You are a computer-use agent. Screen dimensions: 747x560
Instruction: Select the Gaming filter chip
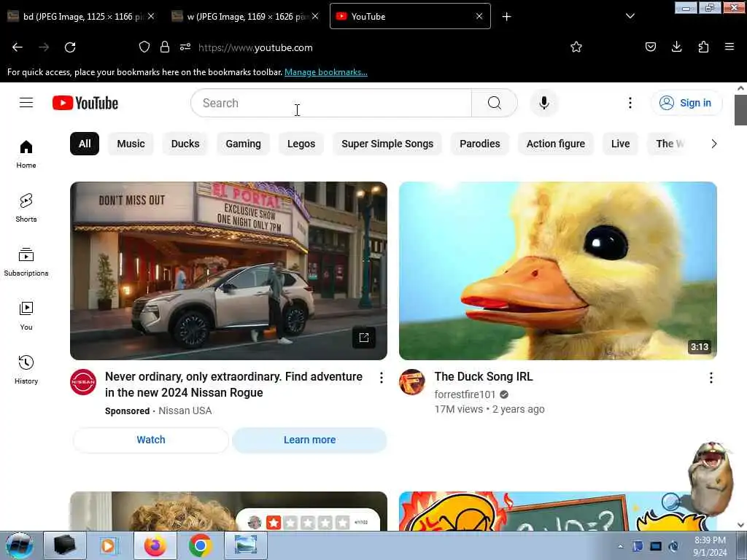coord(244,144)
